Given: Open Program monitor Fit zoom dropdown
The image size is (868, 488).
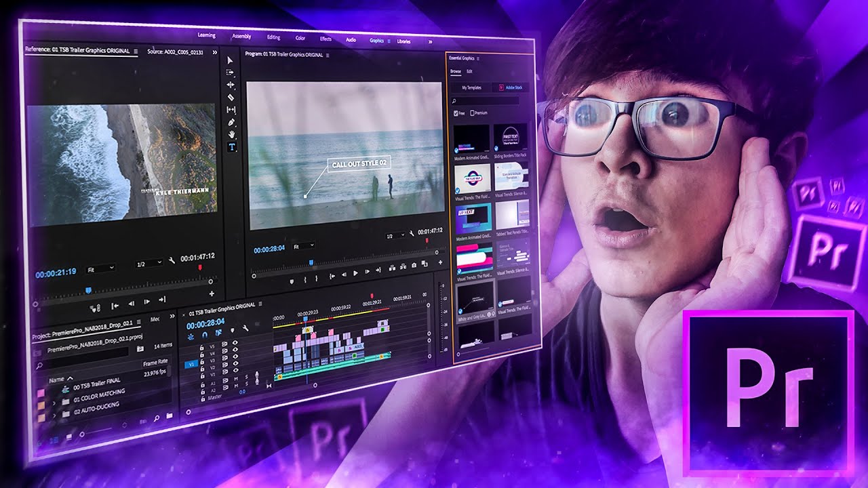Looking at the screenshot, I should click(304, 246).
